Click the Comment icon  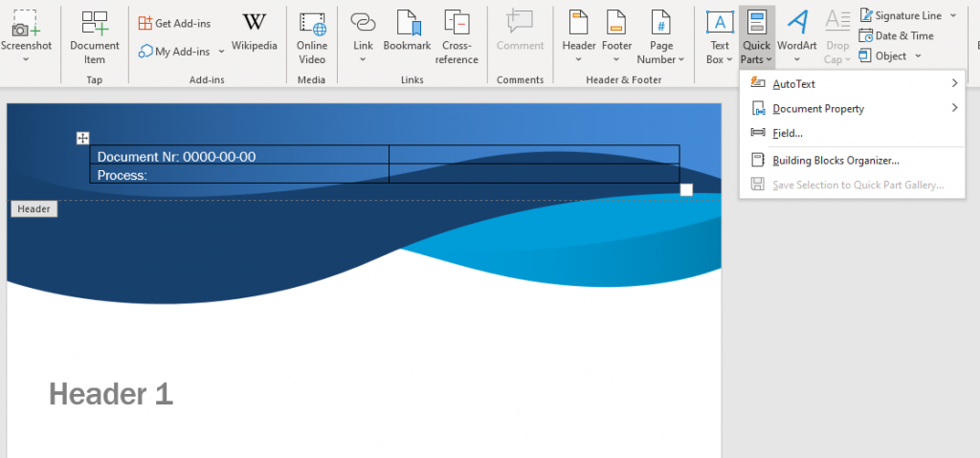pyautogui.click(x=521, y=22)
